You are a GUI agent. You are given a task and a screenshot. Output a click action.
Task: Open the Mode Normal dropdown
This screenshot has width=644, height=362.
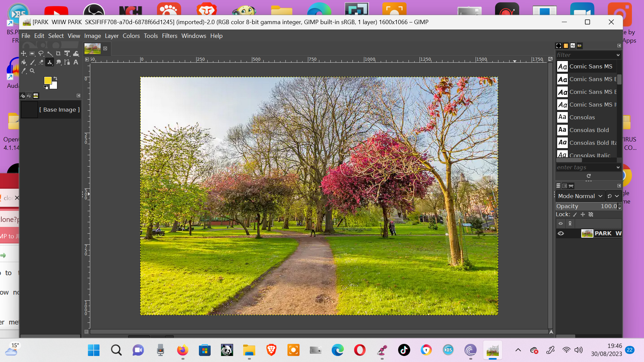point(580,196)
